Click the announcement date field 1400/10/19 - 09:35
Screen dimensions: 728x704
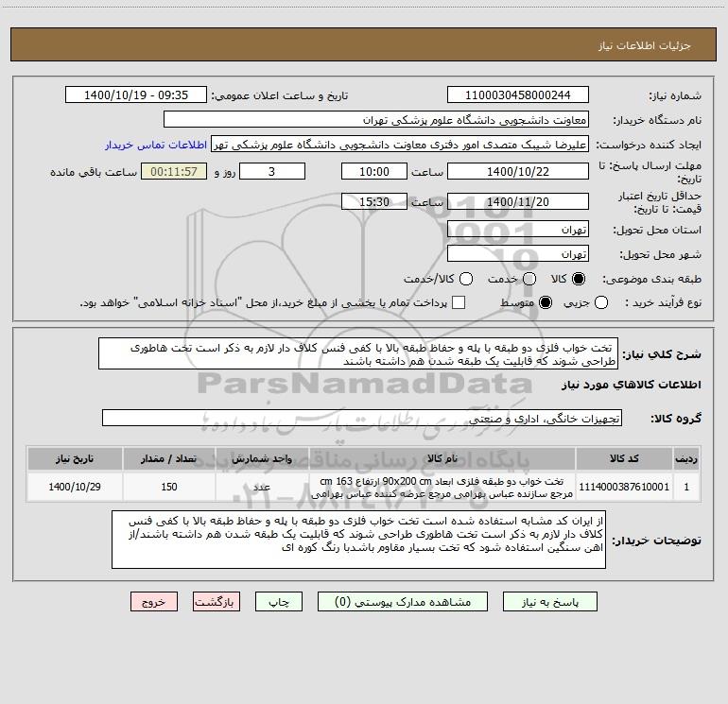point(136,94)
